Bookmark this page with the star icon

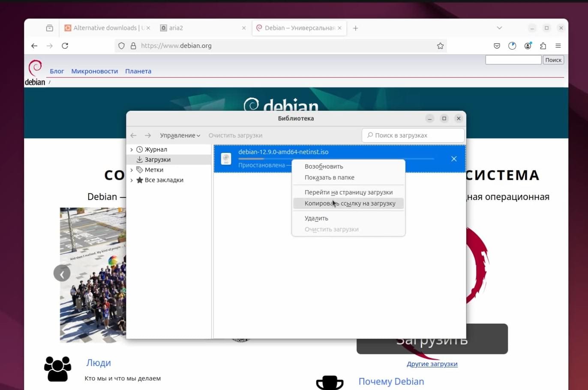coord(440,46)
